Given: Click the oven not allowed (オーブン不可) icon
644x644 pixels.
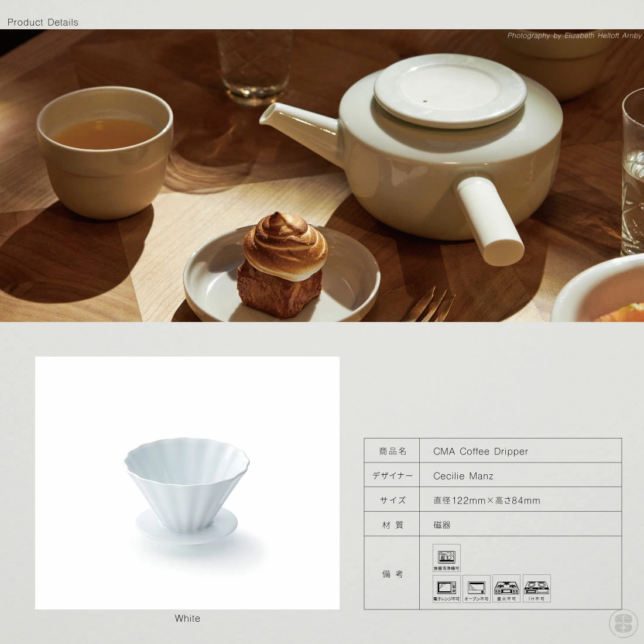Looking at the screenshot, I should pos(477,588).
